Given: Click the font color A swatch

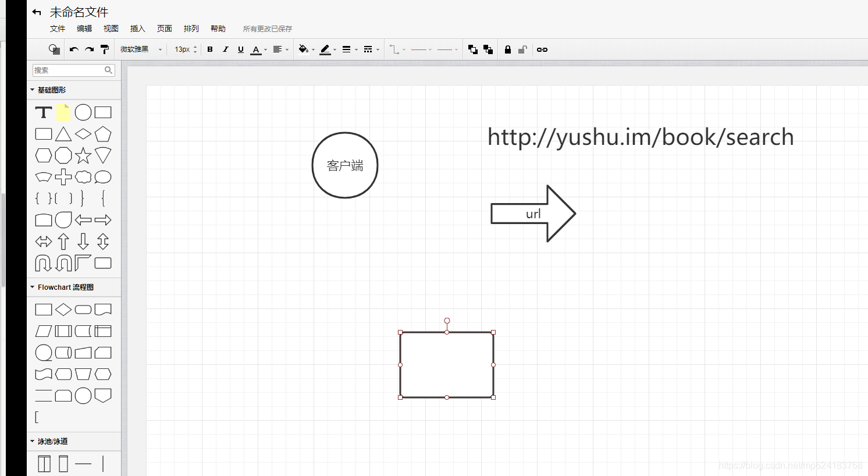Looking at the screenshot, I should [256, 50].
